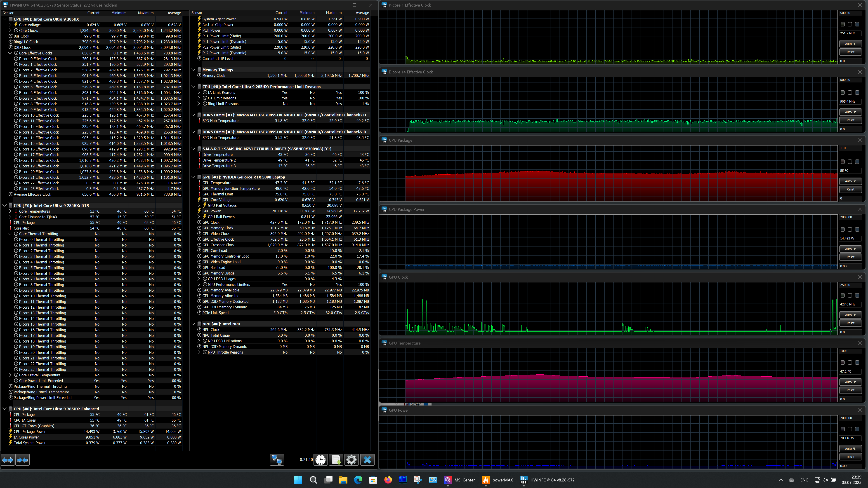Click first color square on P-core 1 graph
The width and height of the screenshot is (868, 488).
click(843, 24)
